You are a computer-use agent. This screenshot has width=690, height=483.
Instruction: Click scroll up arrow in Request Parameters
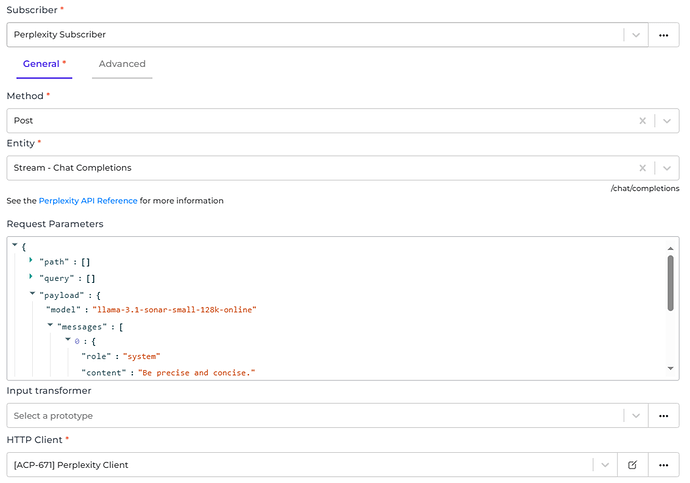(x=670, y=249)
